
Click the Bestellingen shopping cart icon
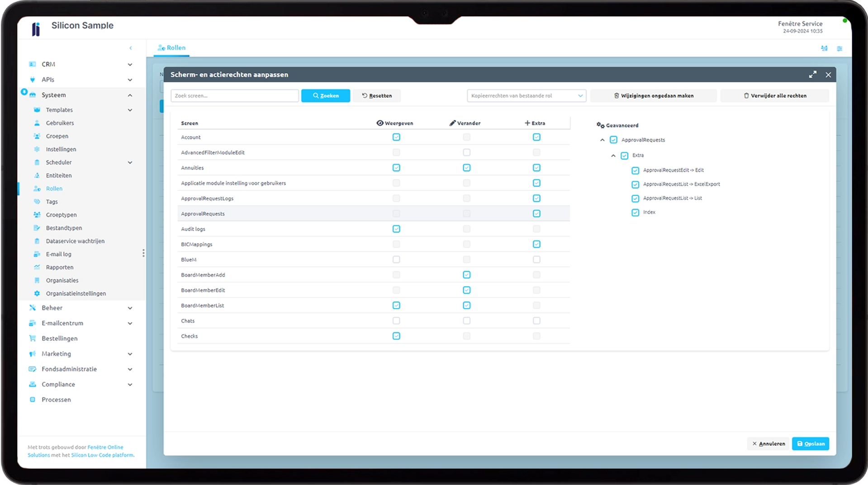pos(33,338)
